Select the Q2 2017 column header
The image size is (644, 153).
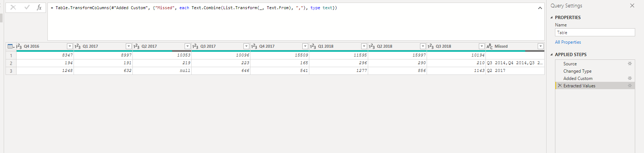point(162,46)
